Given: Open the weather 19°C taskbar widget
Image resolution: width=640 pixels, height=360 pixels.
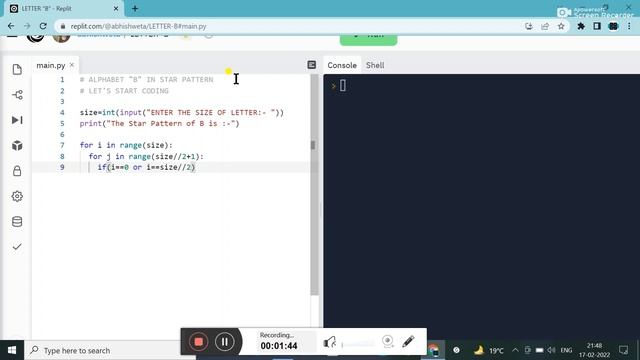Looking at the screenshot, I should coord(488,350).
